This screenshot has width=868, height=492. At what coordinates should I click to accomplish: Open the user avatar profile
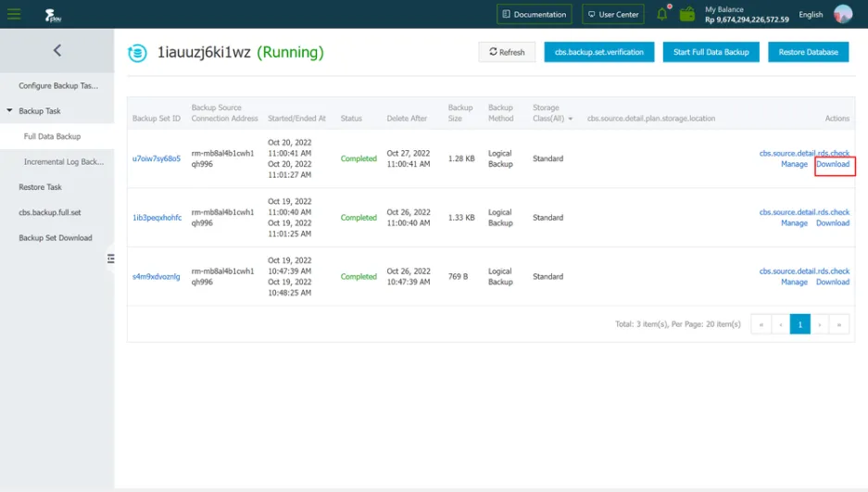(843, 14)
